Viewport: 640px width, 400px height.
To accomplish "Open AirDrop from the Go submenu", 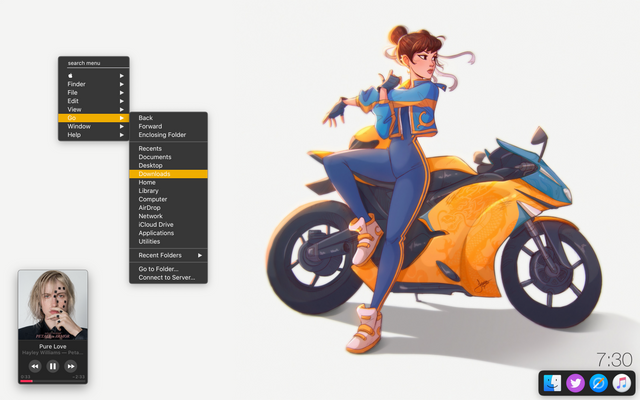I will [168, 208].
